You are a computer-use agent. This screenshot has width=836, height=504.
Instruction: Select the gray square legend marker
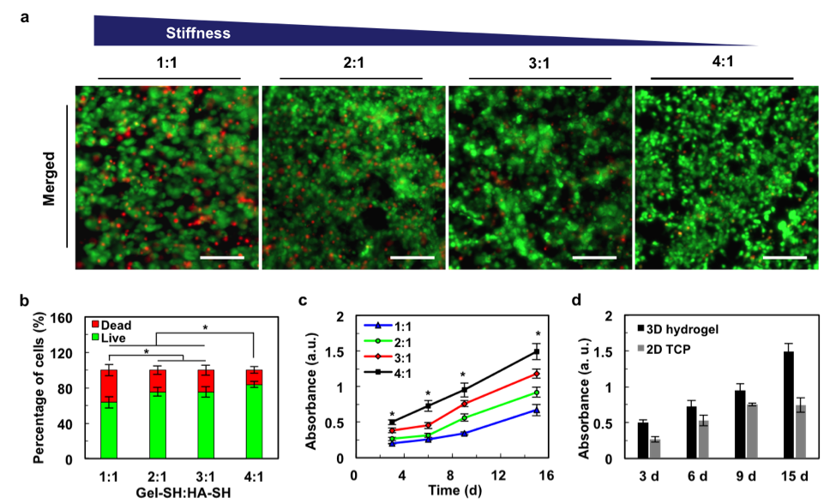coord(641,348)
